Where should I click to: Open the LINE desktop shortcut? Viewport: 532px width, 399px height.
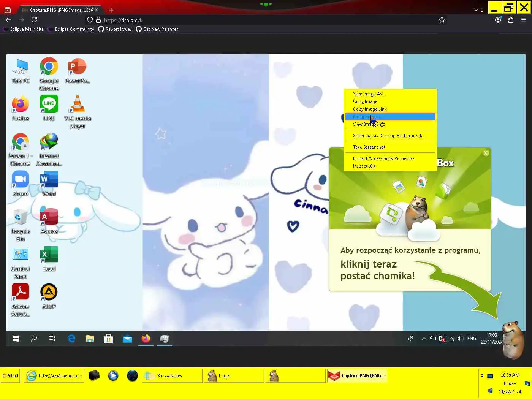[49, 108]
